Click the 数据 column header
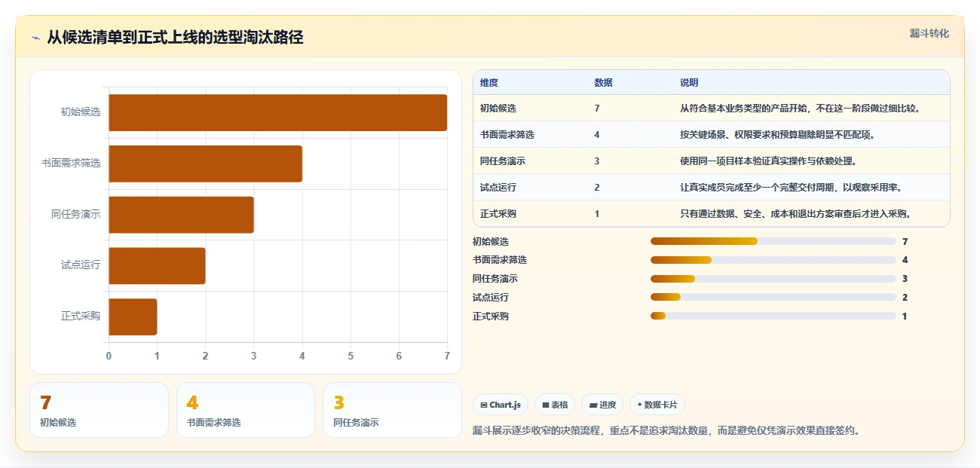Image resolution: width=980 pixels, height=468 pixels. pyautogui.click(x=603, y=82)
